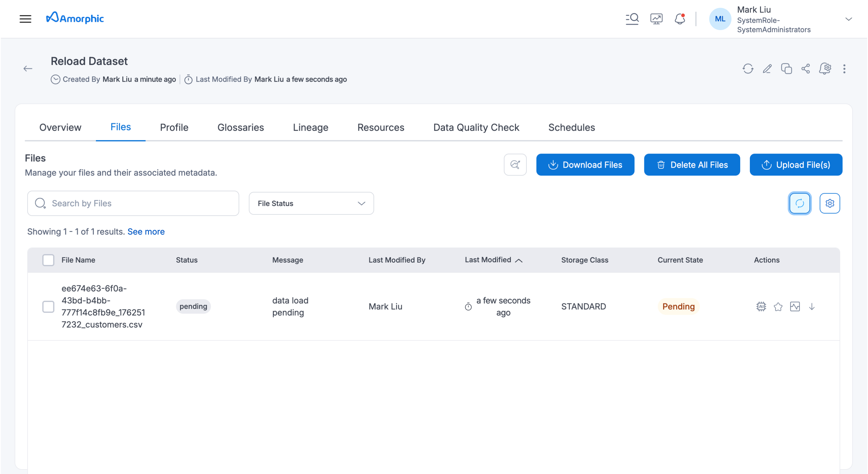Image resolution: width=868 pixels, height=474 pixels.
Task: Click the star icon in file row
Action: pyautogui.click(x=778, y=306)
